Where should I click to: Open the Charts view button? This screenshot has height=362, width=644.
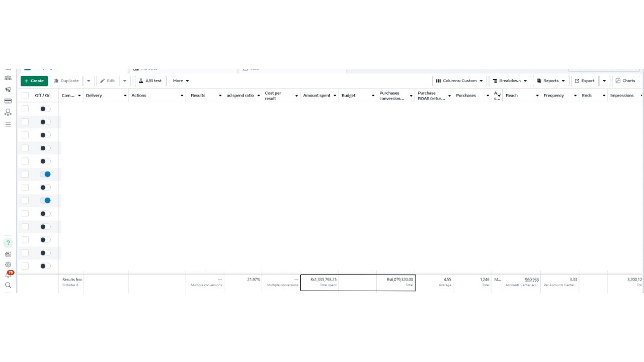tap(625, 80)
